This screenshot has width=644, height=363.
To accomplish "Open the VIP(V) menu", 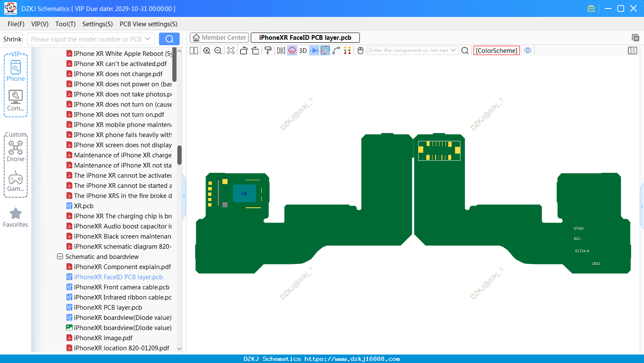I will [x=40, y=24].
